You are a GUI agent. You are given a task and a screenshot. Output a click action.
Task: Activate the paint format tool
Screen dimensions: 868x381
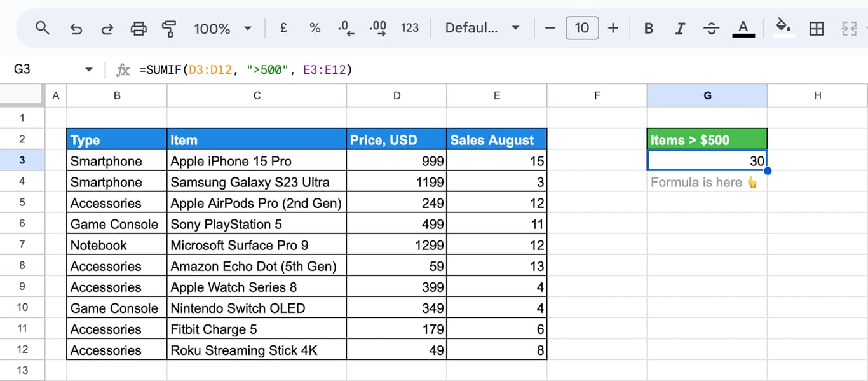tap(169, 28)
